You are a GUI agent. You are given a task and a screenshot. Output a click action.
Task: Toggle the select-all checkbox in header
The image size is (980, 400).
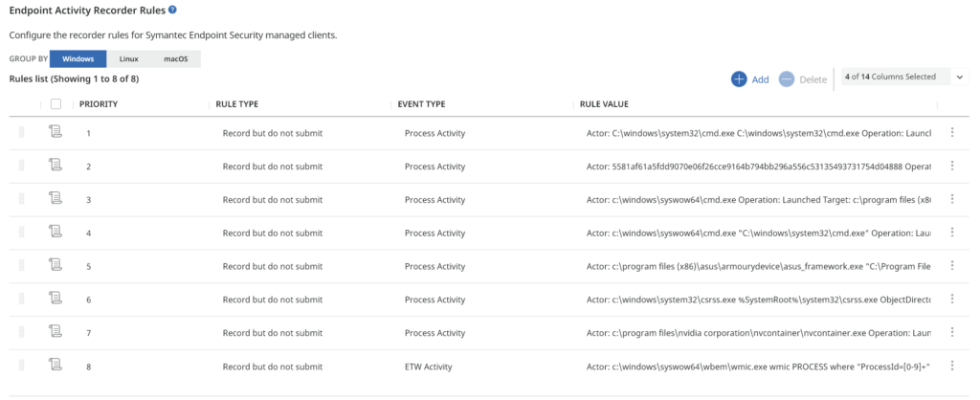pyautogui.click(x=56, y=104)
